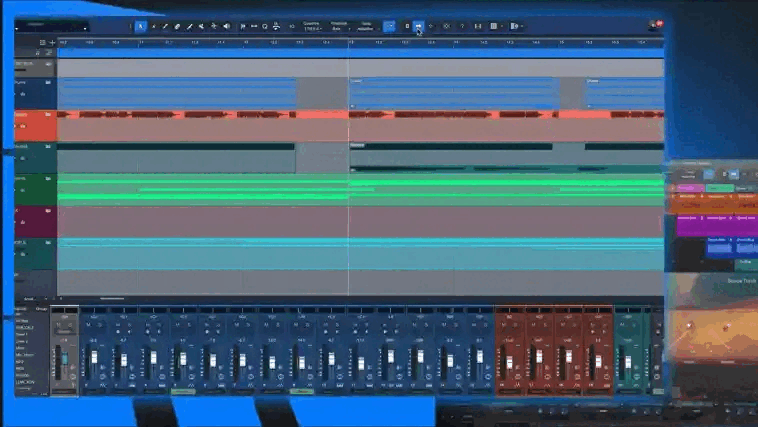Select the Bend tool in the toolbar
The width and height of the screenshot is (758, 427).
(213, 26)
